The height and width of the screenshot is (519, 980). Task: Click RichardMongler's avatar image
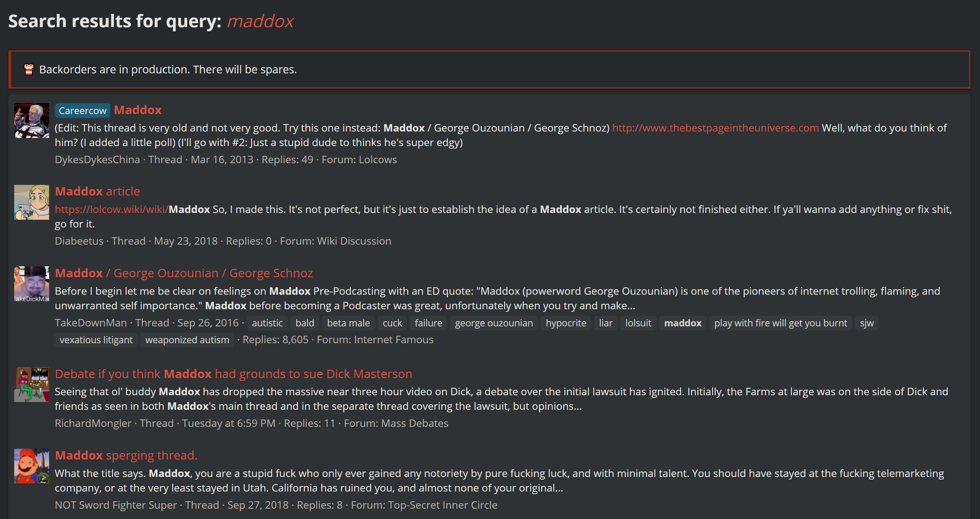pyautogui.click(x=32, y=385)
